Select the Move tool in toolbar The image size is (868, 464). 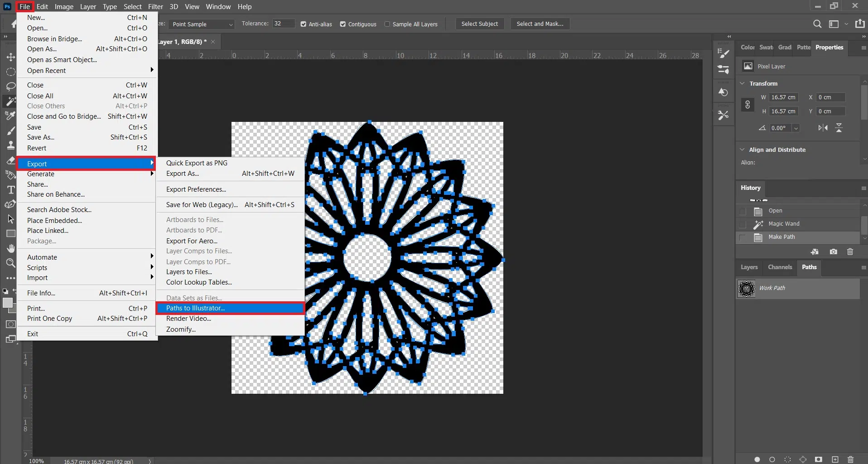pyautogui.click(x=10, y=57)
